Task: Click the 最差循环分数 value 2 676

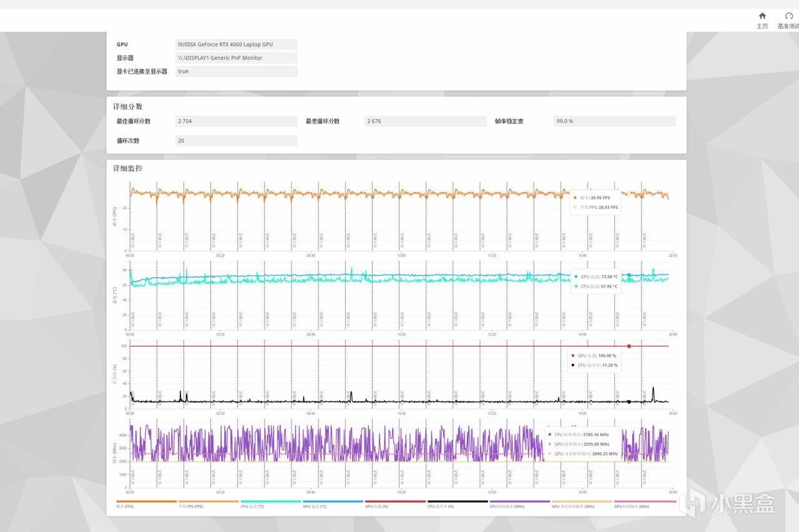Action: pyautogui.click(x=425, y=122)
